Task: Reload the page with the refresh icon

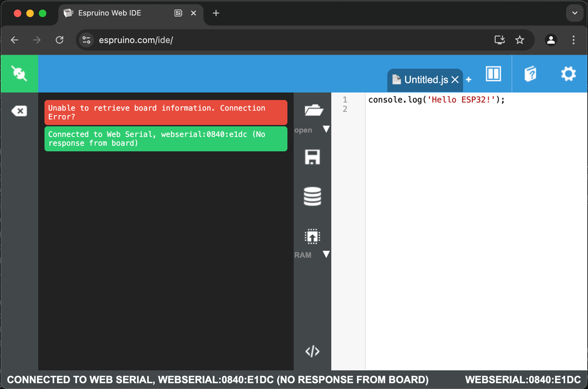Action: [x=59, y=40]
